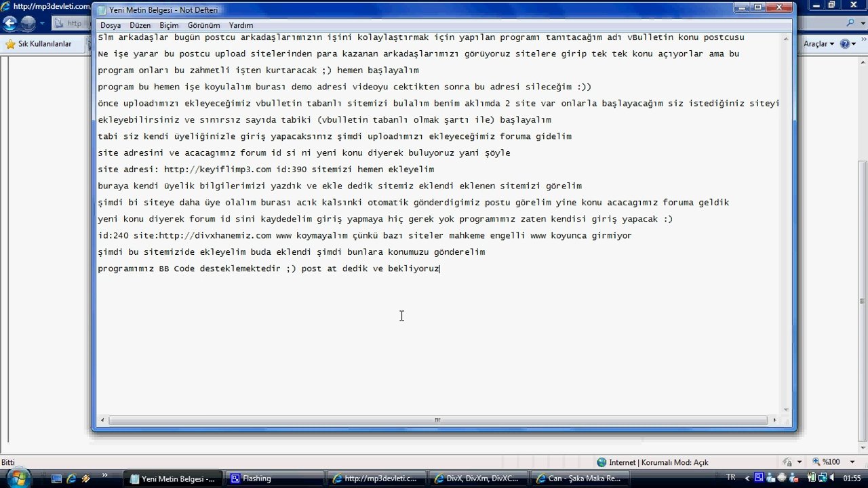The image size is (868, 488).
Task: Click the IE status bar privacy icon
Action: pyautogui.click(x=787, y=462)
